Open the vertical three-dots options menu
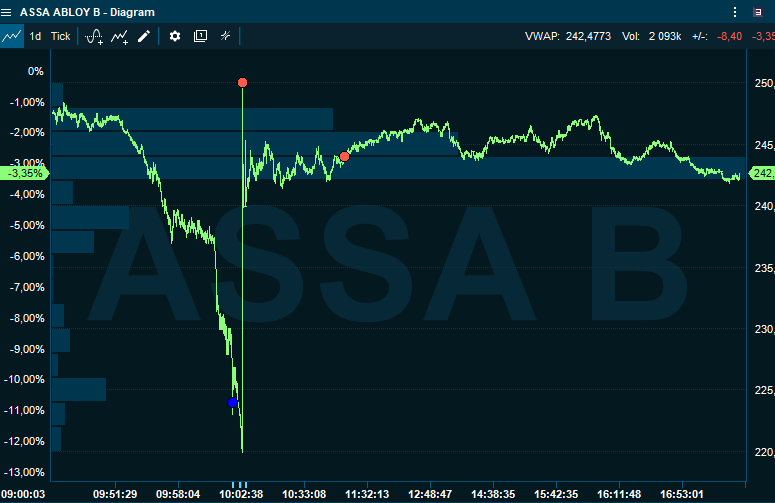Viewport: 775px width, 503px height. point(735,12)
